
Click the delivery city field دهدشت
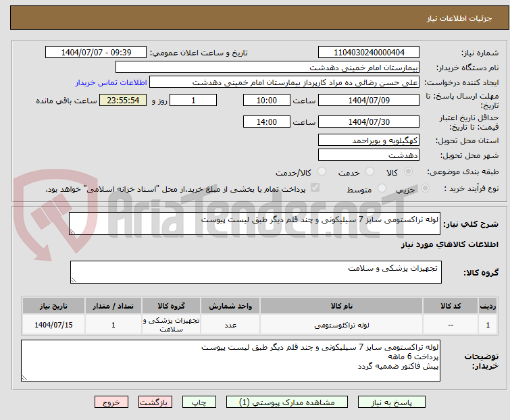click(x=369, y=155)
